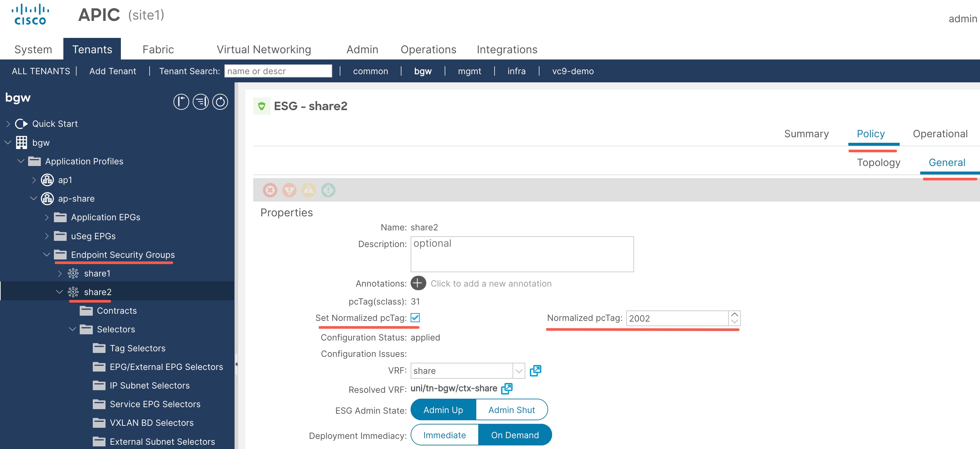
Task: Click the share1 ESG icon
Action: pyautogui.click(x=73, y=273)
